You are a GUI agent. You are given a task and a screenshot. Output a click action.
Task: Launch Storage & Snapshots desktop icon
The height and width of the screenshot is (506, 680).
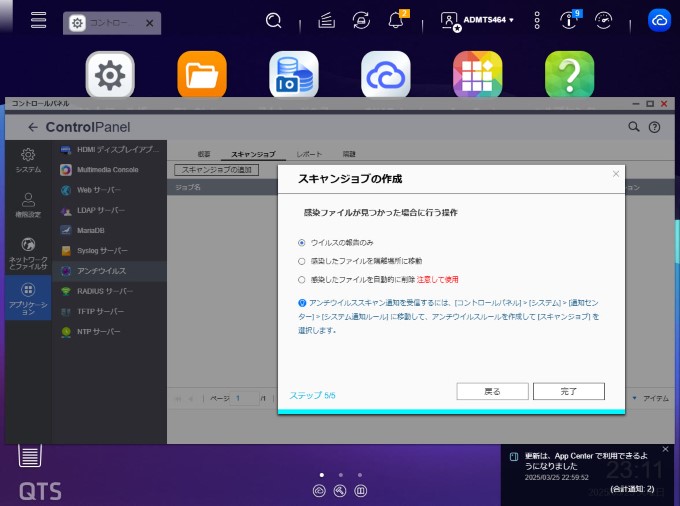coord(294,75)
